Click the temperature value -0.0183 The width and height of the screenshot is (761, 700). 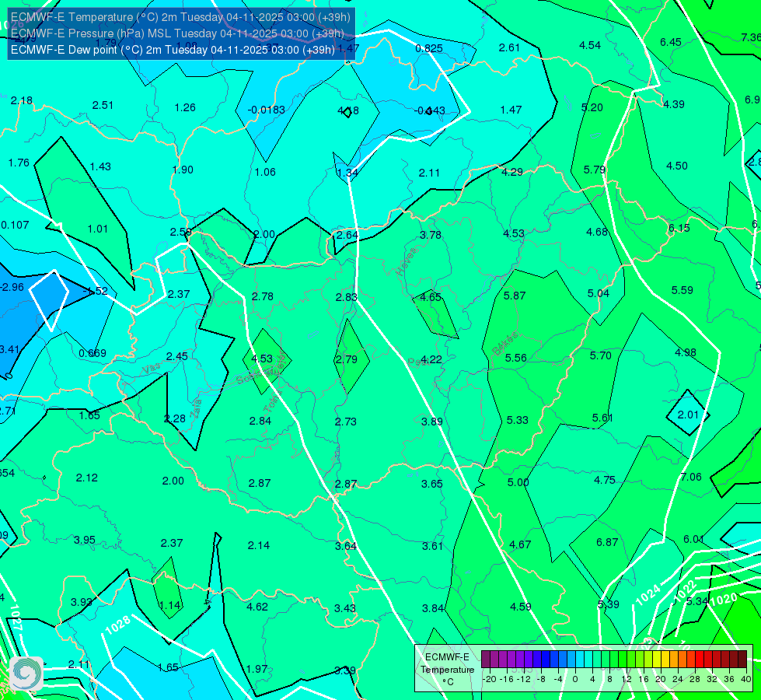pyautogui.click(x=267, y=110)
